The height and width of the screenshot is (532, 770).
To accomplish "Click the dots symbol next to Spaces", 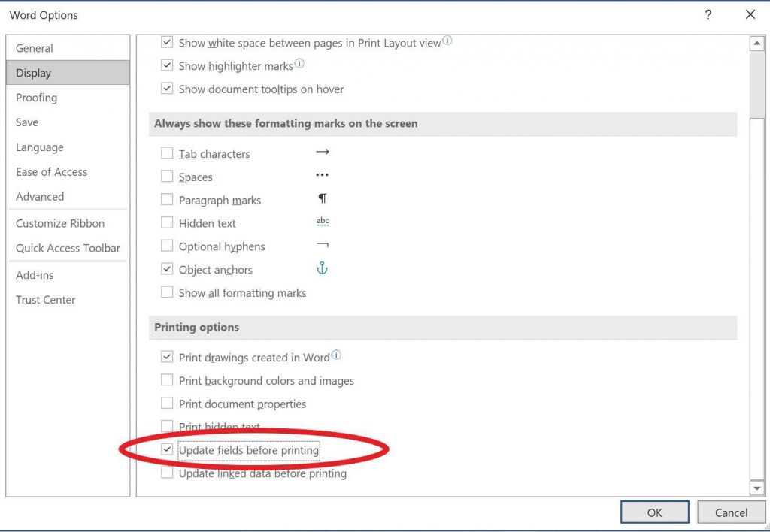I will point(322,175).
